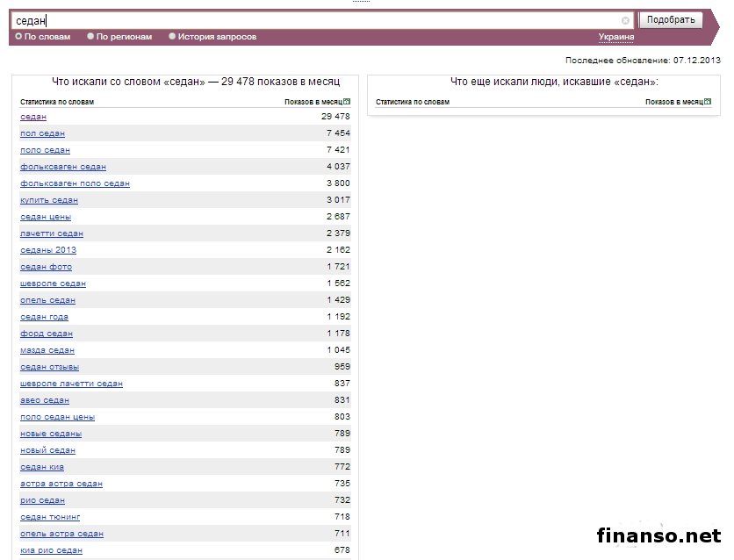Open the 'шевроле лачетти седан' link
Viewport: 734px width, 560px height.
click(71, 384)
